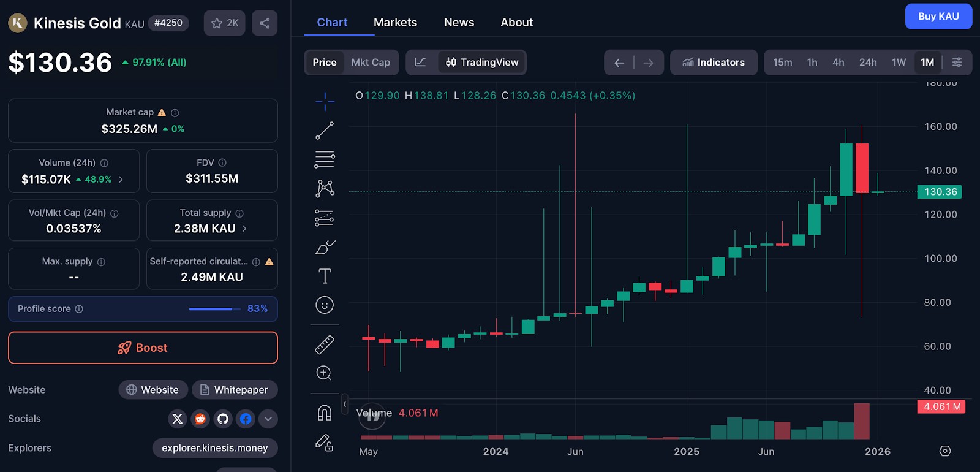Viewport: 980px width, 472px height.
Task: Click Vol/Mkt Cap info icon
Action: point(115,213)
